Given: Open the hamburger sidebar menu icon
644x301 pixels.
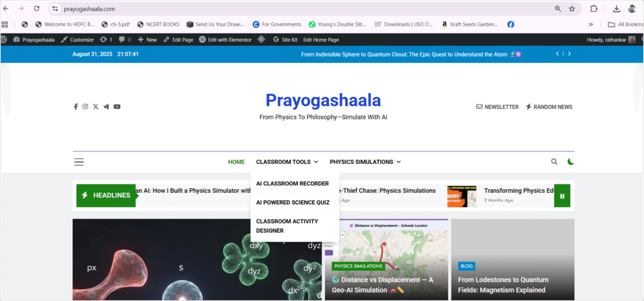Looking at the screenshot, I should point(79,162).
